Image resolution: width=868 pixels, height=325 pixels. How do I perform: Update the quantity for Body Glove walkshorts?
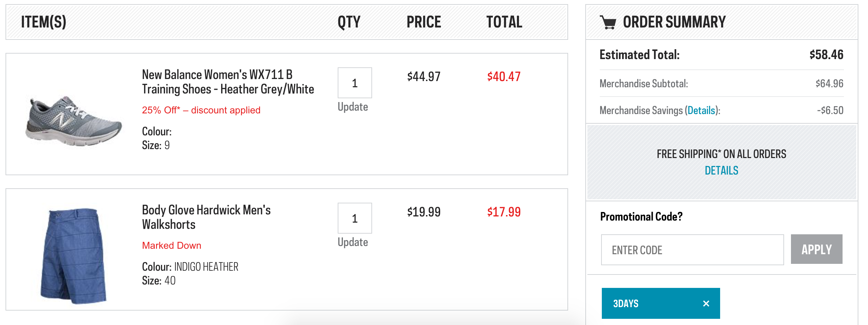tap(352, 242)
